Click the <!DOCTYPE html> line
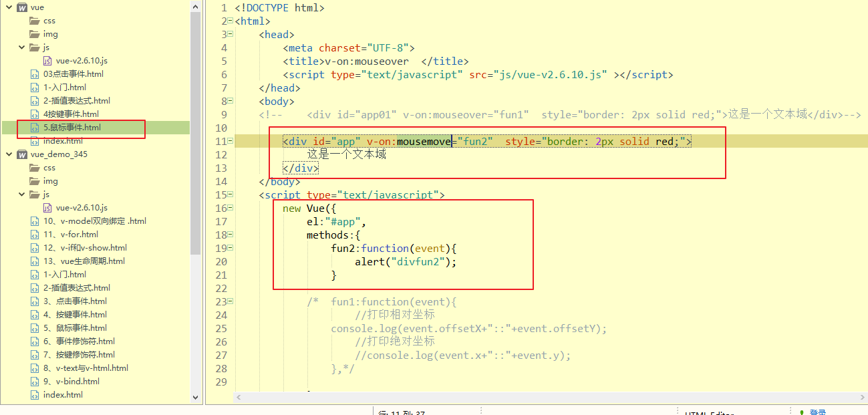 [279, 7]
